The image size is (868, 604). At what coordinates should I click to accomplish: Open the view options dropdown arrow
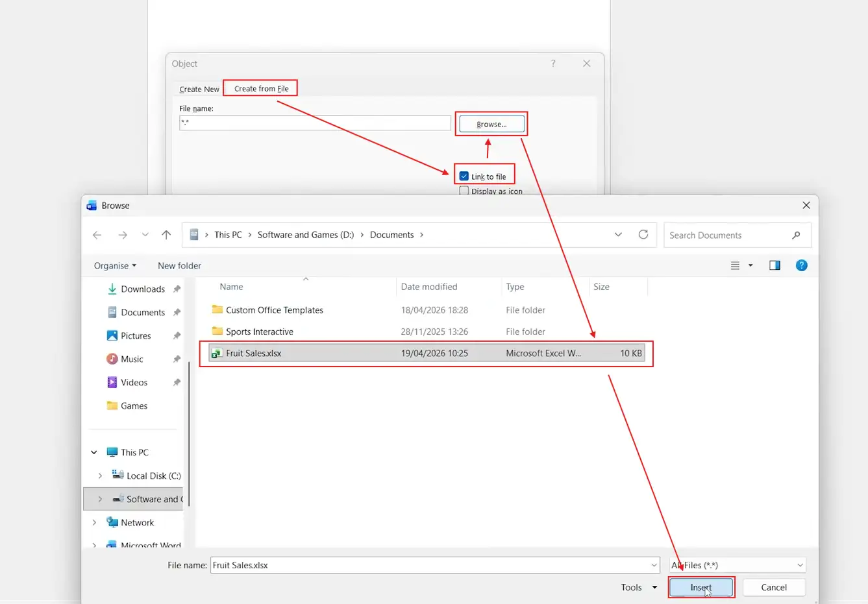750,265
